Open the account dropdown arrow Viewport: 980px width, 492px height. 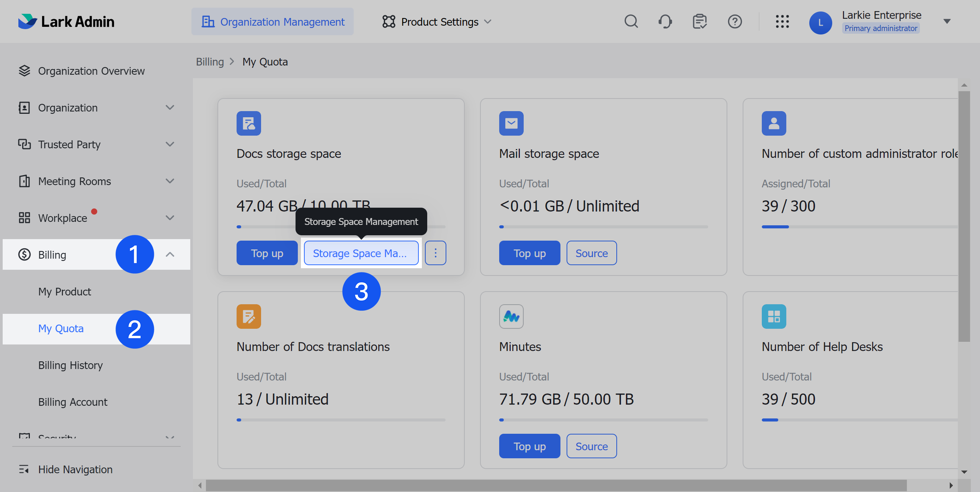click(x=947, y=21)
